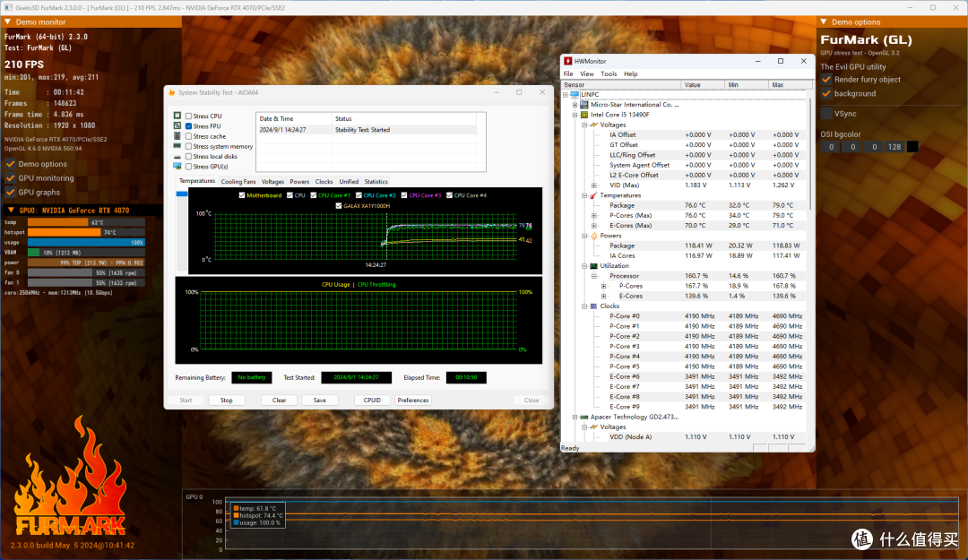Enable Stress local disks checkbox

189,156
